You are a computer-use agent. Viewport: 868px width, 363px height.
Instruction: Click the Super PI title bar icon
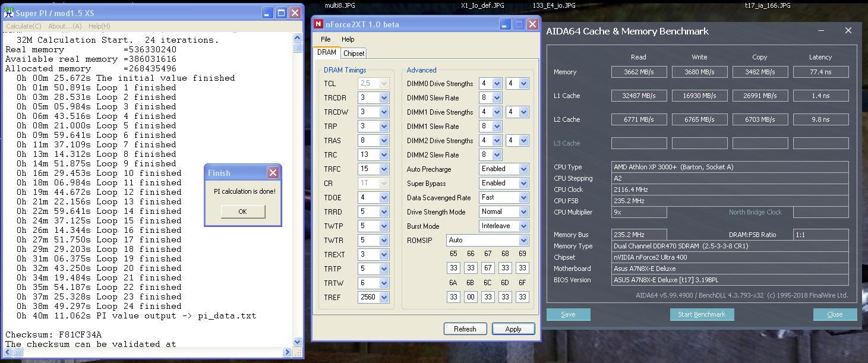click(9, 12)
